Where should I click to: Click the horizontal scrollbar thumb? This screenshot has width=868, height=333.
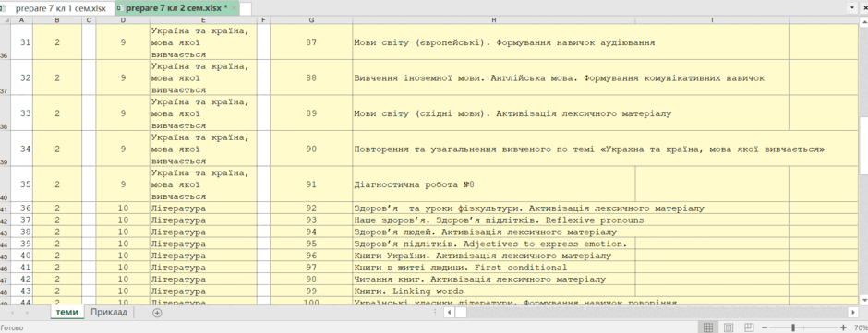click(461, 313)
